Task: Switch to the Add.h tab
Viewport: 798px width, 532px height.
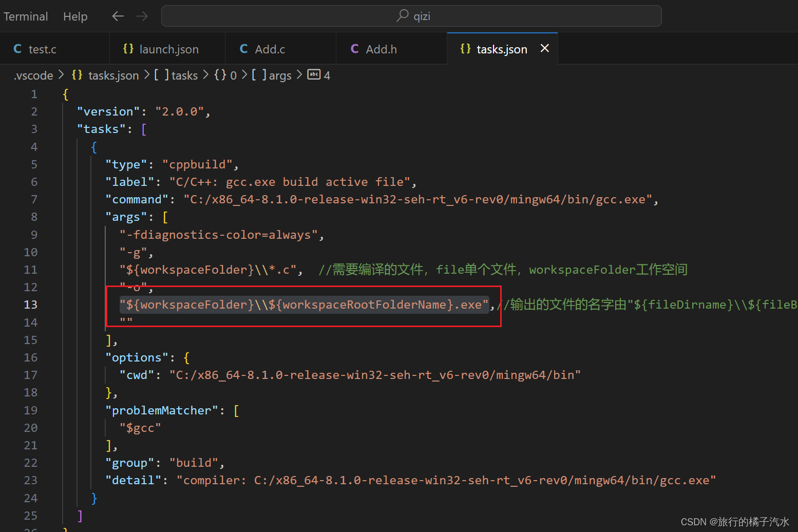Action: [x=381, y=49]
